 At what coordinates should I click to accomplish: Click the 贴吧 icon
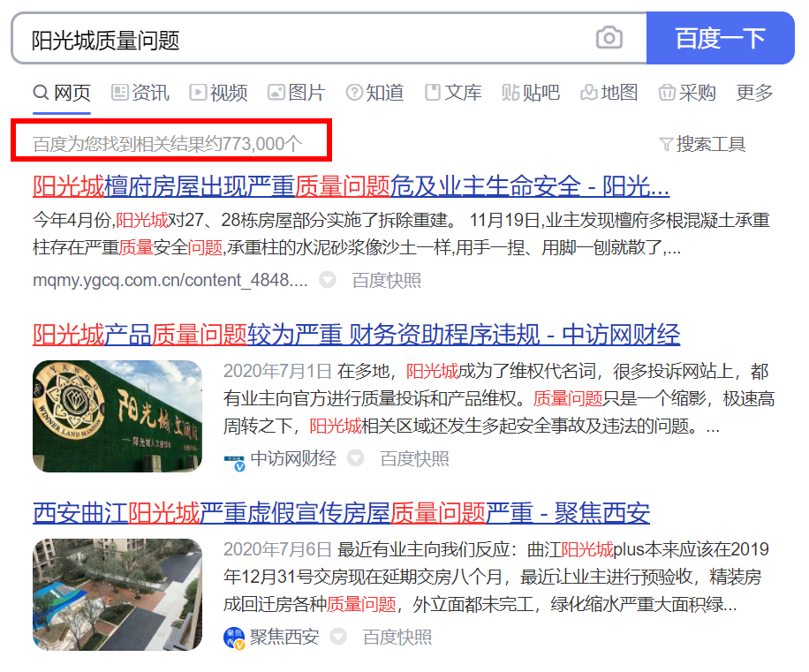(x=510, y=93)
